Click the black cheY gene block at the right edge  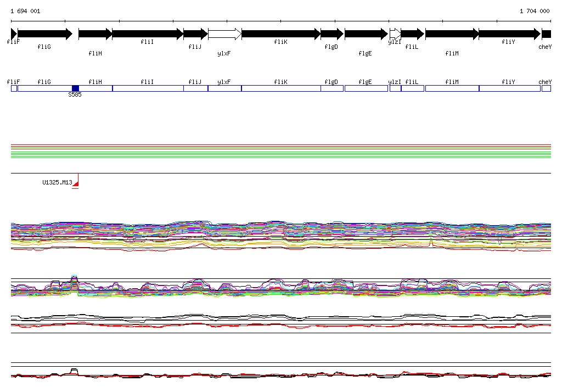point(546,34)
